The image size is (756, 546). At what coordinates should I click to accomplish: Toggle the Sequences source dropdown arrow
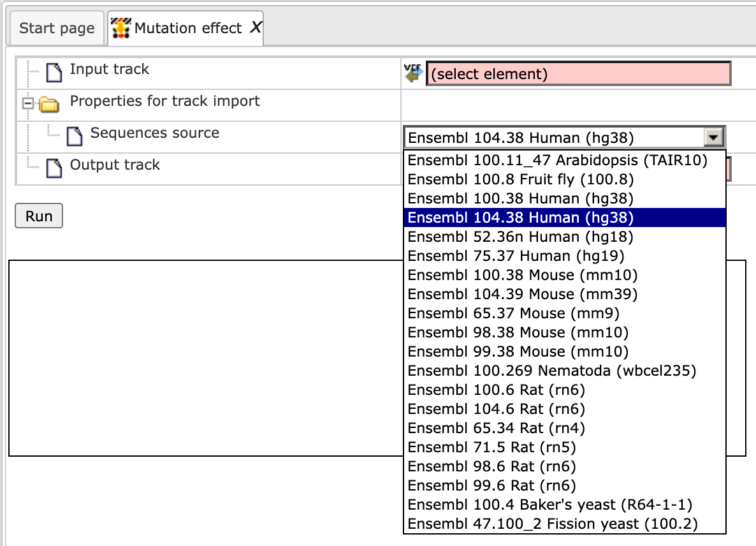pyautogui.click(x=713, y=138)
